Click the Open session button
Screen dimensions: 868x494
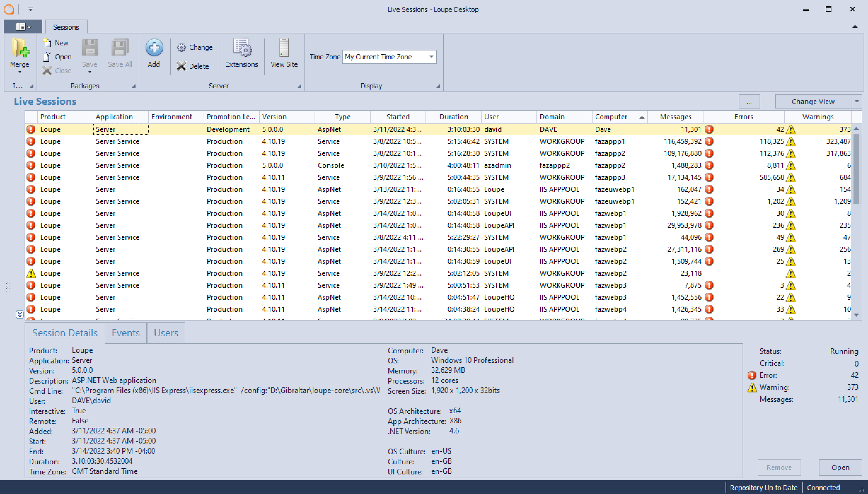tap(840, 468)
